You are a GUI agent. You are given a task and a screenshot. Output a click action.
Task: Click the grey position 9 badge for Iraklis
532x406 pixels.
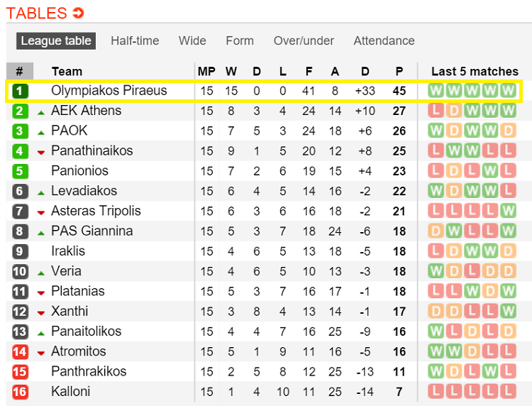(x=20, y=251)
